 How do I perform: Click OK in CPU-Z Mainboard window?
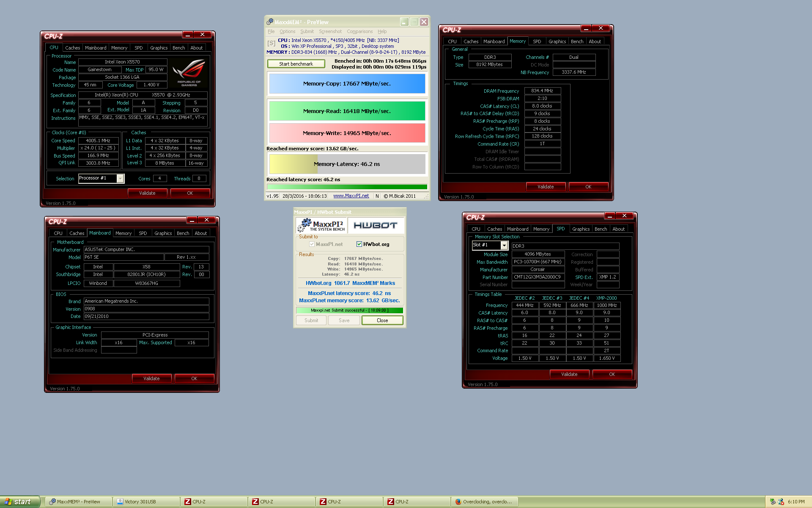tap(194, 378)
